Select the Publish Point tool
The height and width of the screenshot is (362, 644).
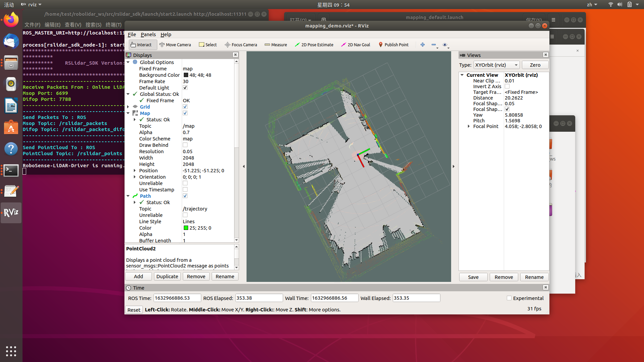(x=393, y=45)
